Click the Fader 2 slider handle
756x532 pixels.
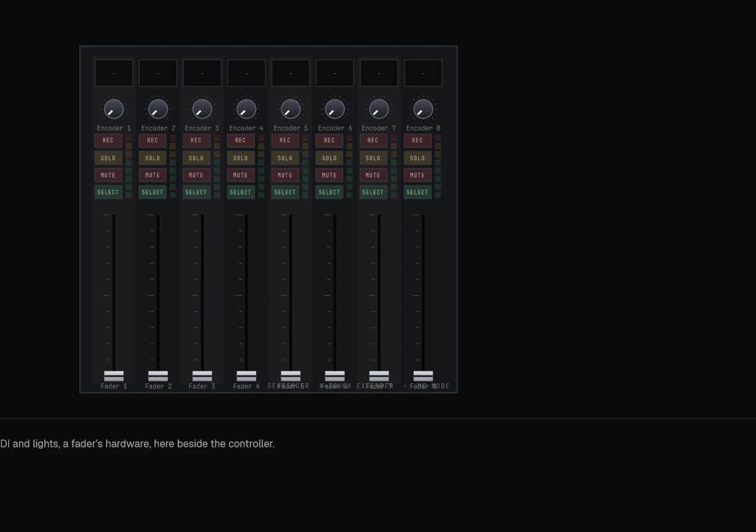pos(158,376)
